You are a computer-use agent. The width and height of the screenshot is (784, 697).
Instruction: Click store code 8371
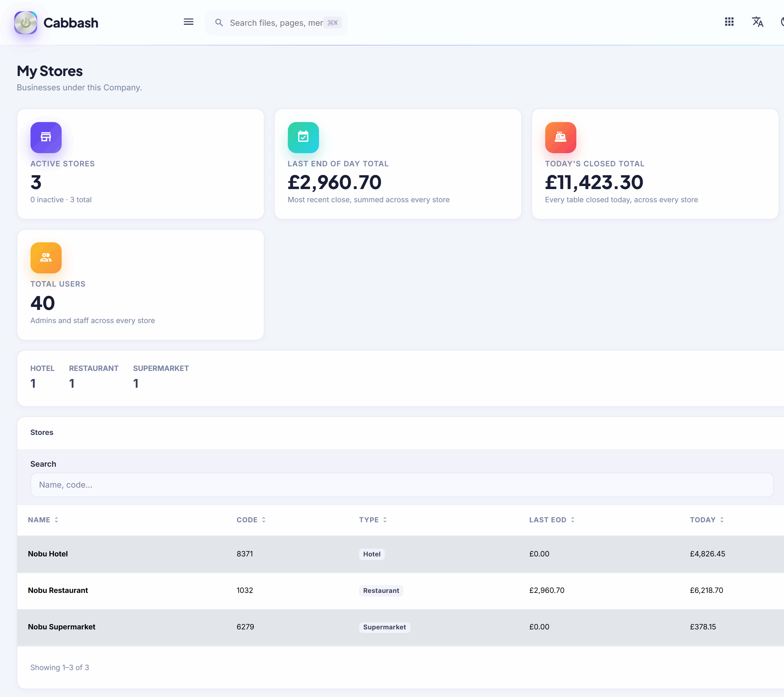(245, 554)
